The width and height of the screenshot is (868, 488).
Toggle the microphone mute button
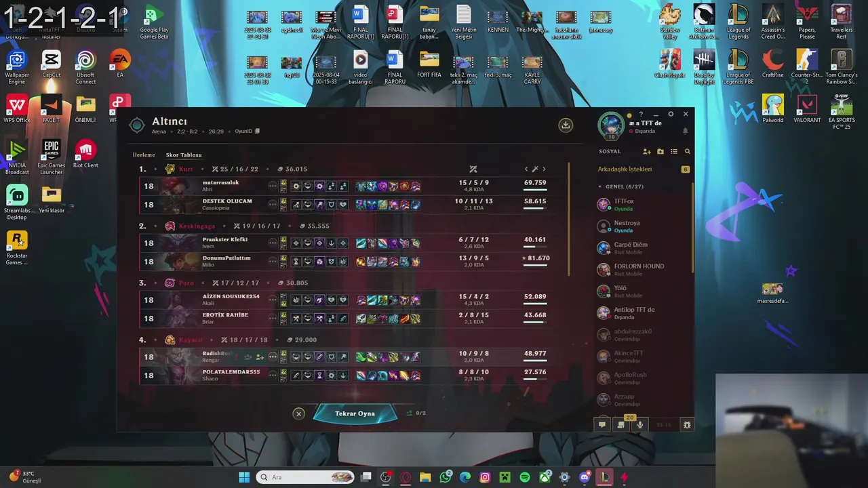tap(639, 425)
